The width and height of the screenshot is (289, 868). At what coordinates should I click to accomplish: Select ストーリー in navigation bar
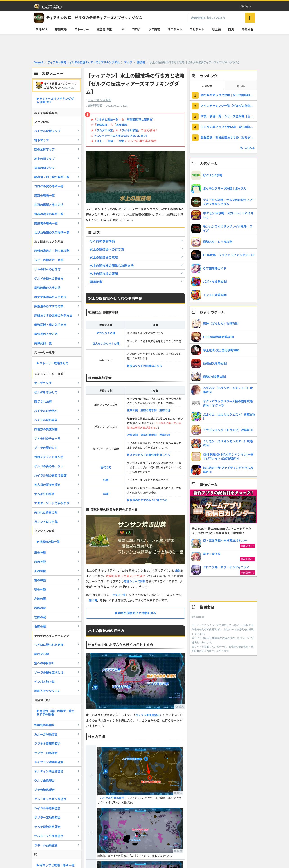click(82, 29)
